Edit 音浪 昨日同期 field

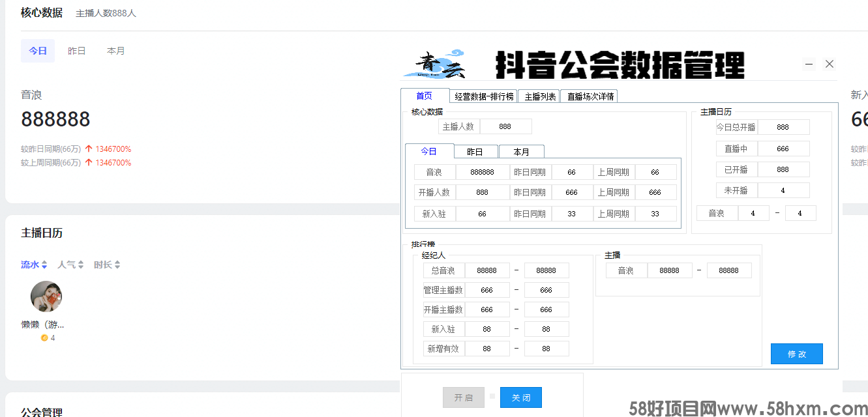coord(572,173)
